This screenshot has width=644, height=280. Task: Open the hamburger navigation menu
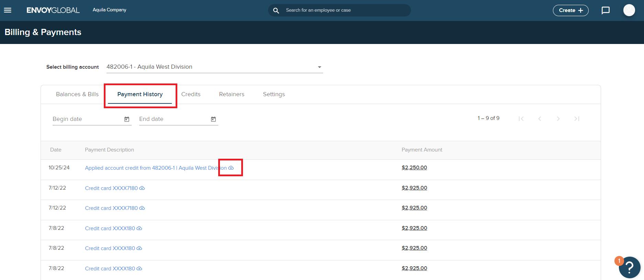pos(8,10)
